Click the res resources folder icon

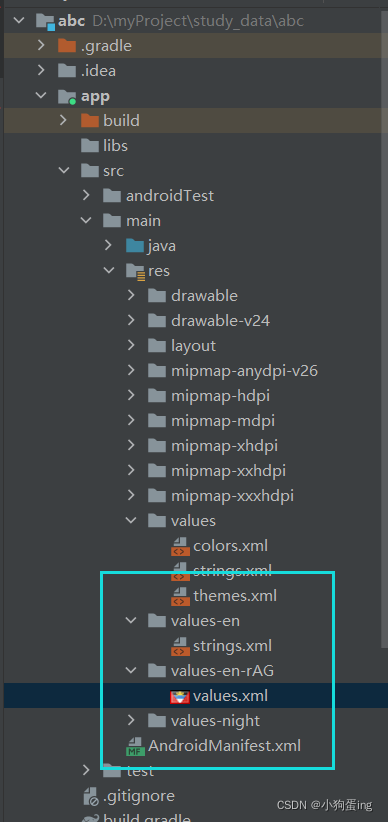pyautogui.click(x=135, y=271)
